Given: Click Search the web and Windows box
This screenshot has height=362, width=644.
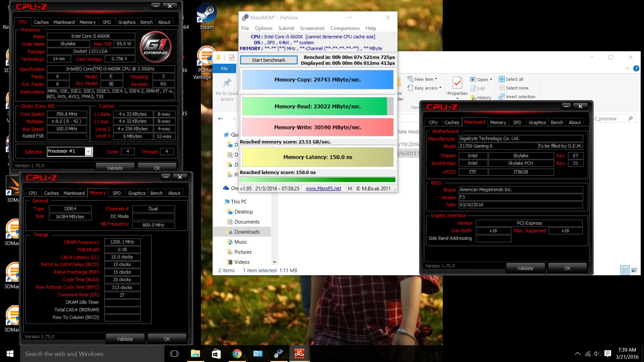Looking at the screenshot, I should coord(92,354).
